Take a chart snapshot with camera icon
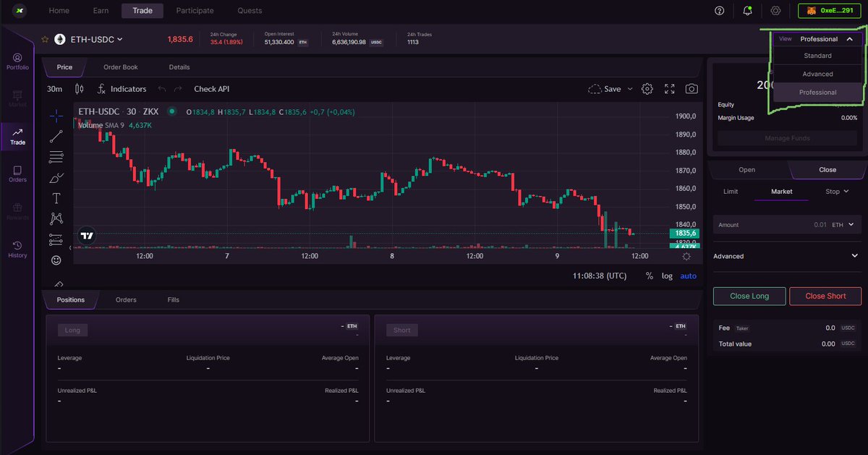 (x=692, y=89)
